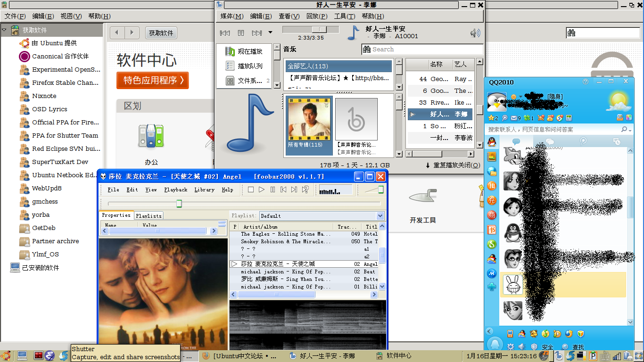Collapse 获取软件 tree node
This screenshot has height=362, width=644.
[4, 30]
